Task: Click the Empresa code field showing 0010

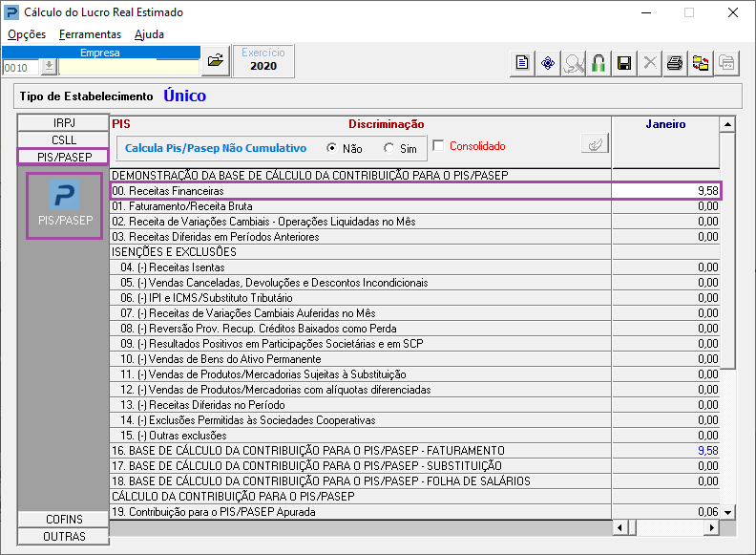Action: (20, 67)
